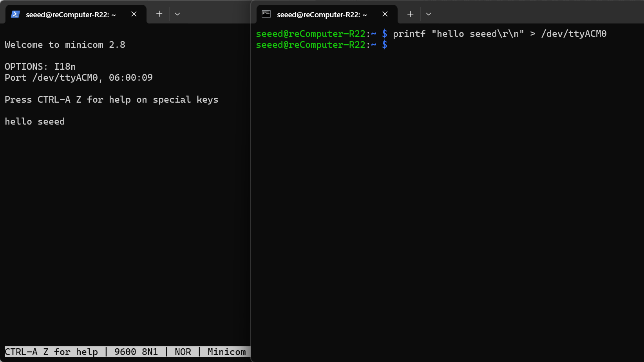
Task: Click the "hello seeed" output line in minicom
Action: [x=35, y=121]
